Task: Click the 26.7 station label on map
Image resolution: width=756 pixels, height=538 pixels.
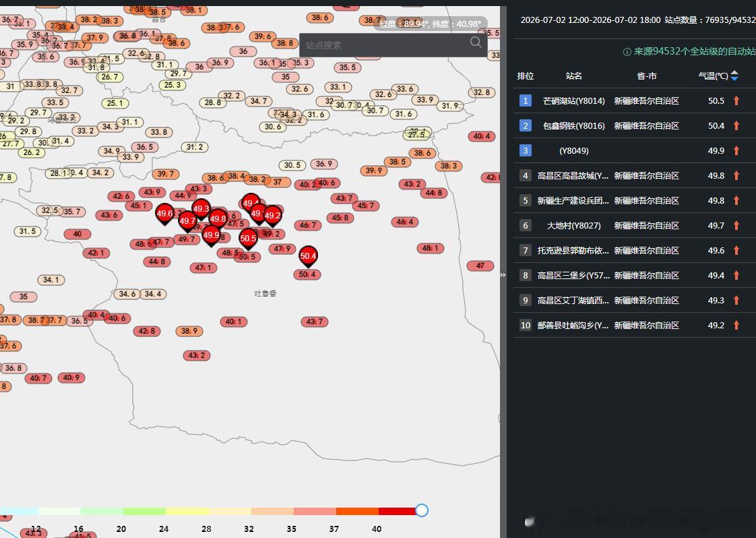Action: point(109,77)
